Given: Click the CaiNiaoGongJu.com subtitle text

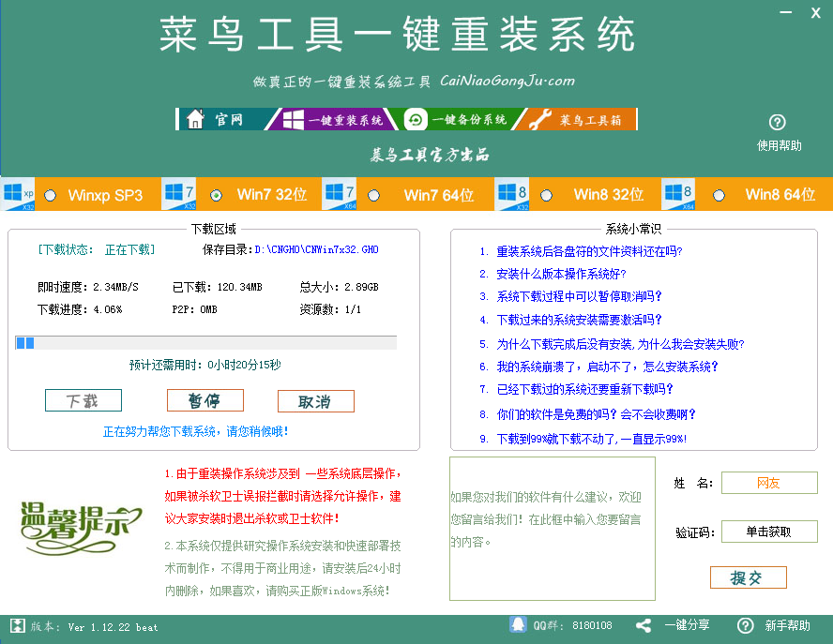Looking at the screenshot, I should [507, 81].
